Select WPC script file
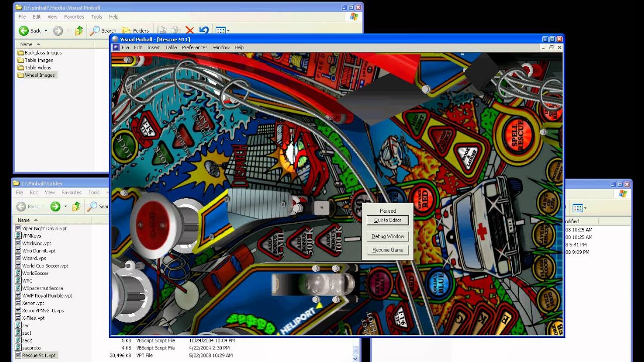The image size is (644, 362). pos(25,281)
